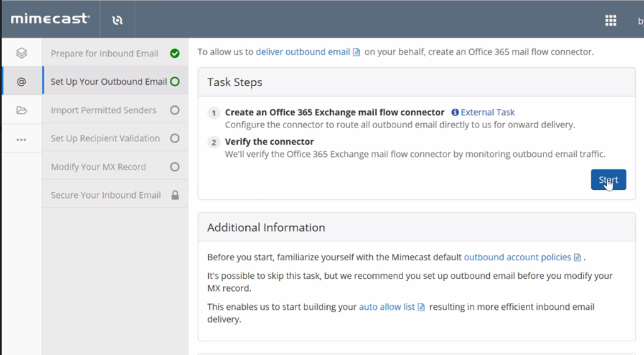Open the External Task link
This screenshot has height=355, width=644.
pyautogui.click(x=487, y=112)
